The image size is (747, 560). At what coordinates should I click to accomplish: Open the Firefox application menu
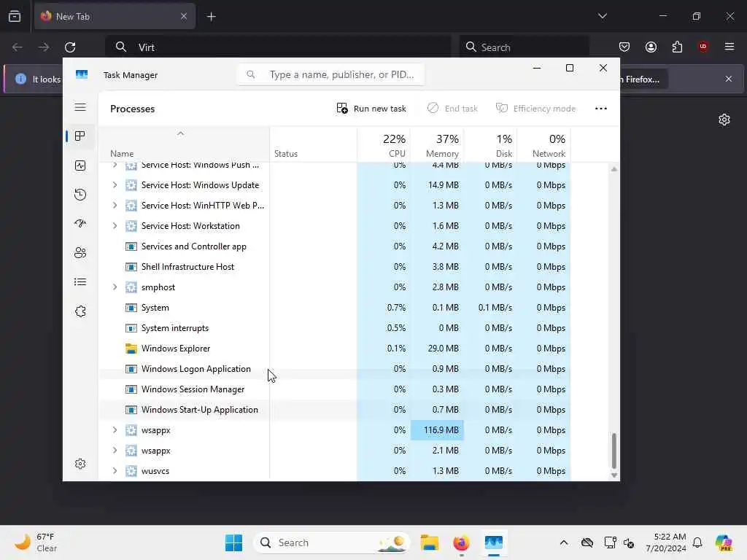click(x=729, y=47)
